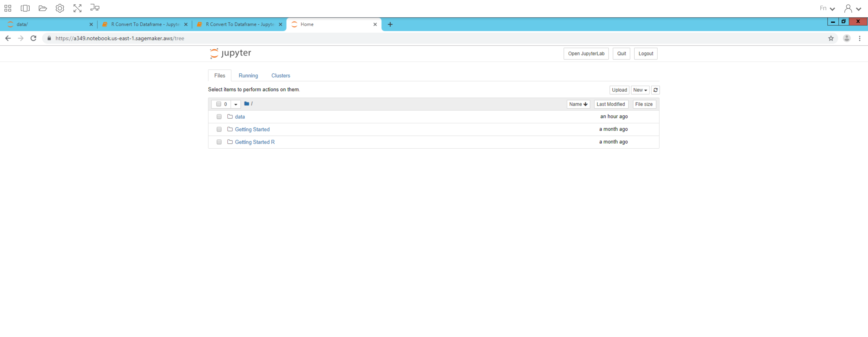This screenshot has height=337, width=868.
Task: Click the Open JupyterLab button
Action: coord(586,54)
